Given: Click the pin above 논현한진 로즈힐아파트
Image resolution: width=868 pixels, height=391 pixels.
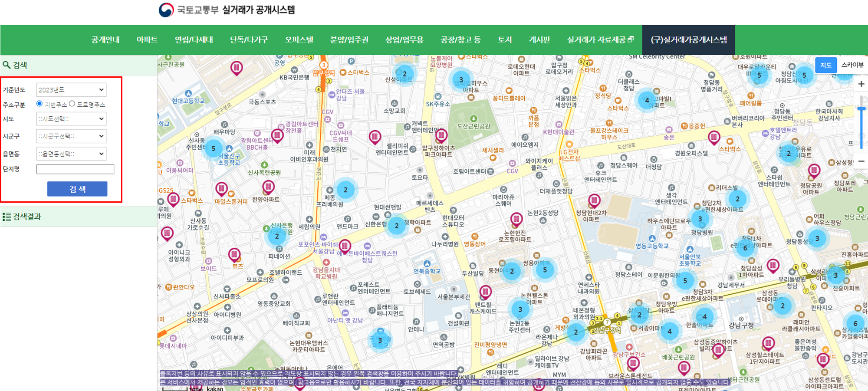Looking at the screenshot, I should 516,219.
